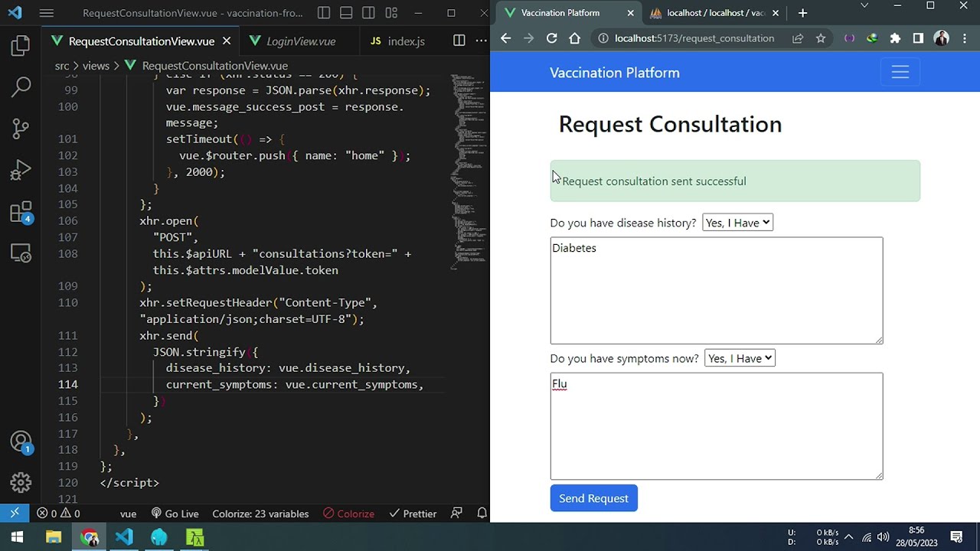Show errors and warnings in status bar
This screenshot has height=551, width=980.
(59, 514)
